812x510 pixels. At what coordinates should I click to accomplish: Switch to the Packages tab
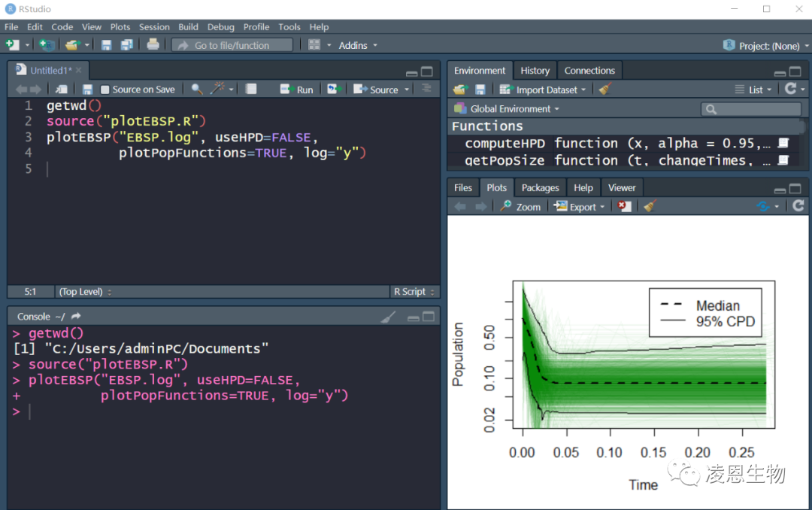point(540,187)
